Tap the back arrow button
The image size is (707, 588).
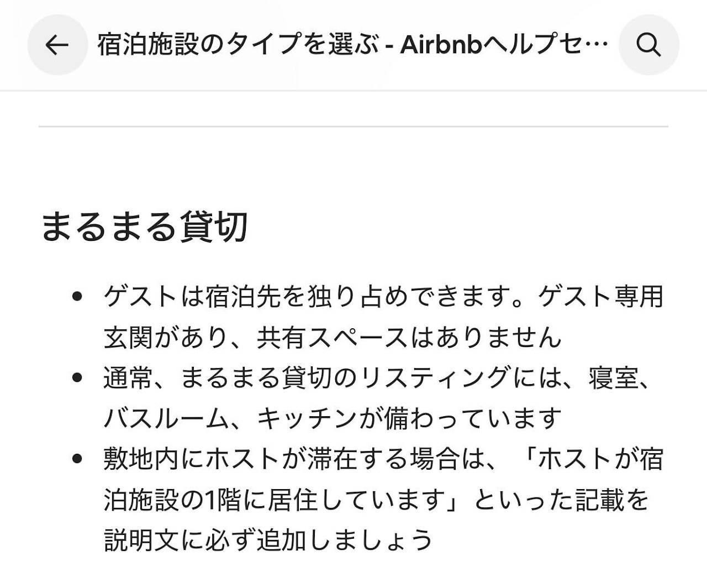coord(57,45)
